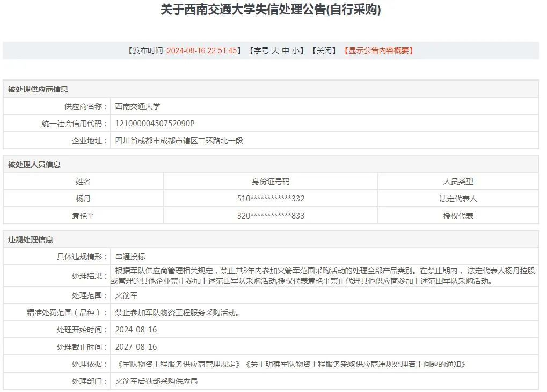Click the department value 火箭军后勤部采购供应局

157,381
